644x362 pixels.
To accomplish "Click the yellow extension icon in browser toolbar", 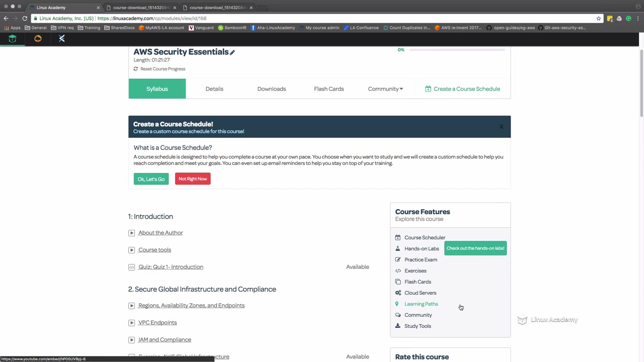I will tap(609, 19).
